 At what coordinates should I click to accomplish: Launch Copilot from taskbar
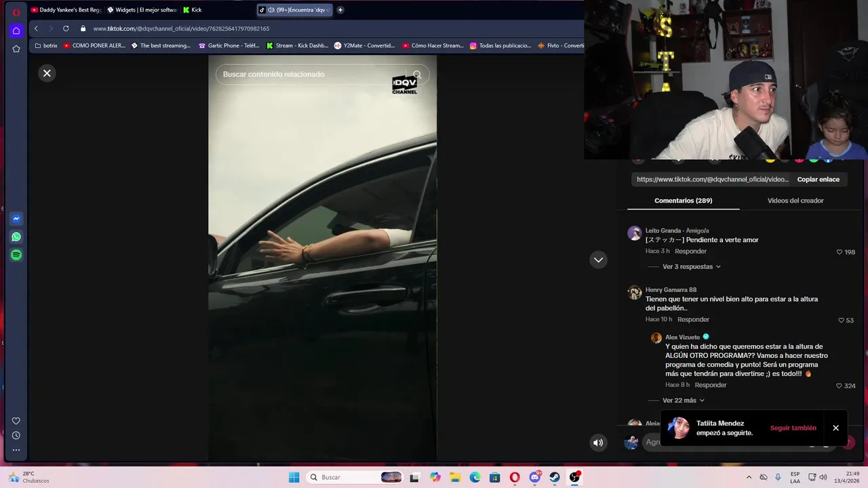[435, 477]
